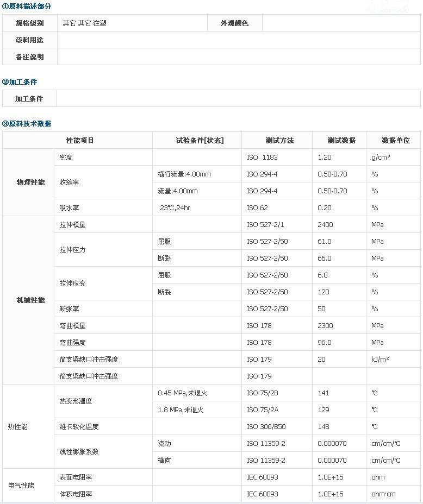
Task: Select the 0.45 MPa,未退火 condition cell
Action: (x=182, y=393)
